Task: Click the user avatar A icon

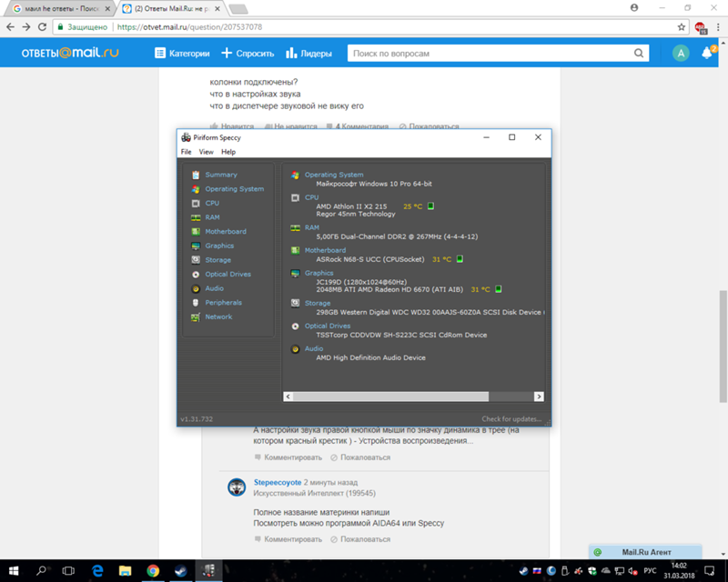Action: point(681,54)
